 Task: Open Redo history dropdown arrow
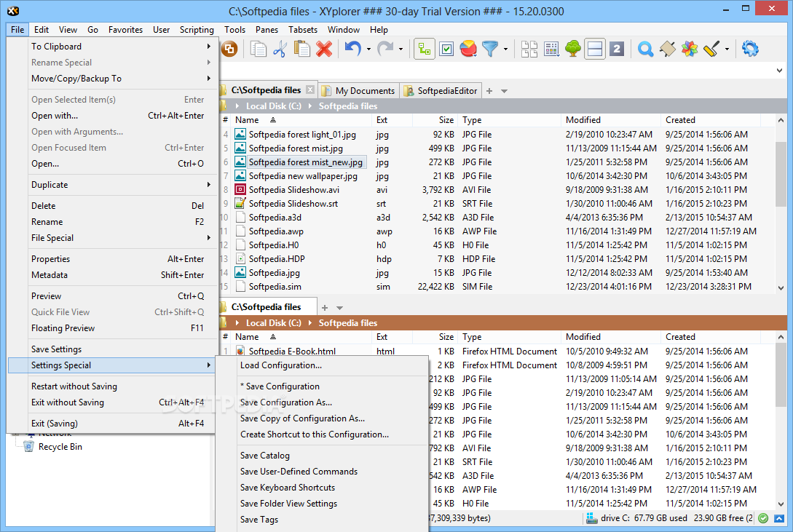point(401,49)
